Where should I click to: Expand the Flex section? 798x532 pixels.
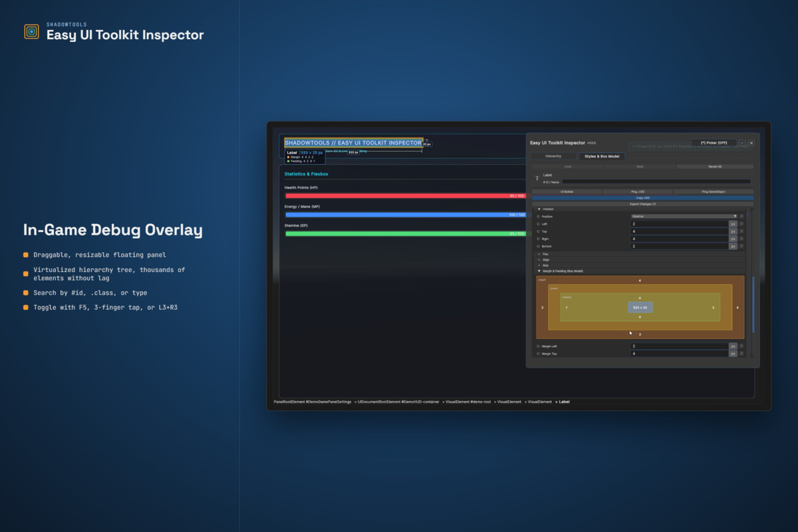[x=539, y=254]
